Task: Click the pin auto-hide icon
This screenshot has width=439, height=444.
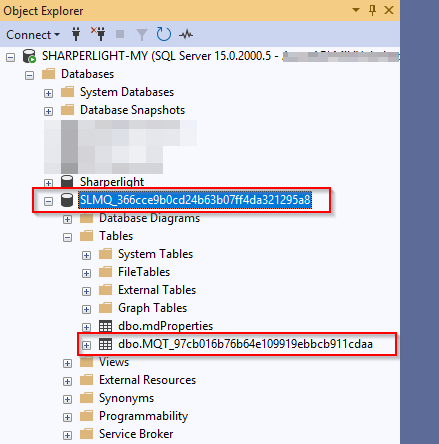Action: tap(373, 10)
